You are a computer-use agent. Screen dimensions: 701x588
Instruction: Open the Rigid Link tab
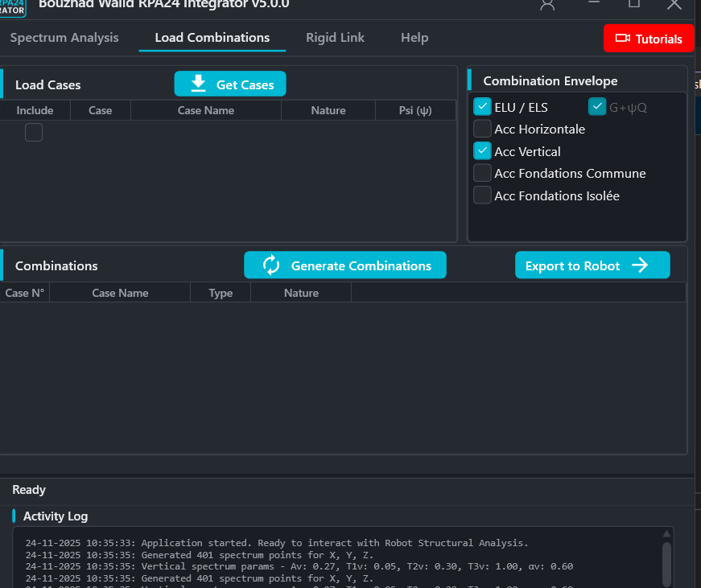click(335, 37)
